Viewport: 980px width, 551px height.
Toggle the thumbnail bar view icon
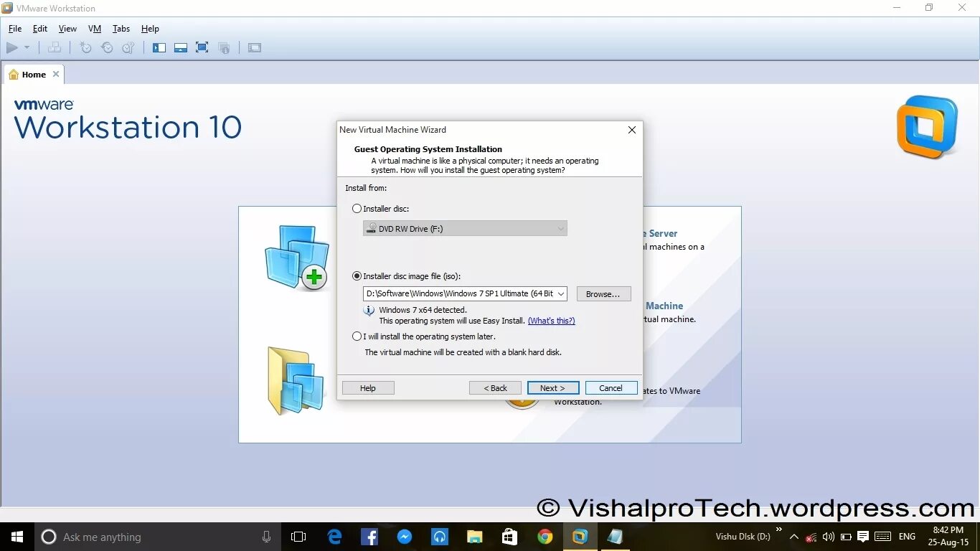click(x=181, y=48)
